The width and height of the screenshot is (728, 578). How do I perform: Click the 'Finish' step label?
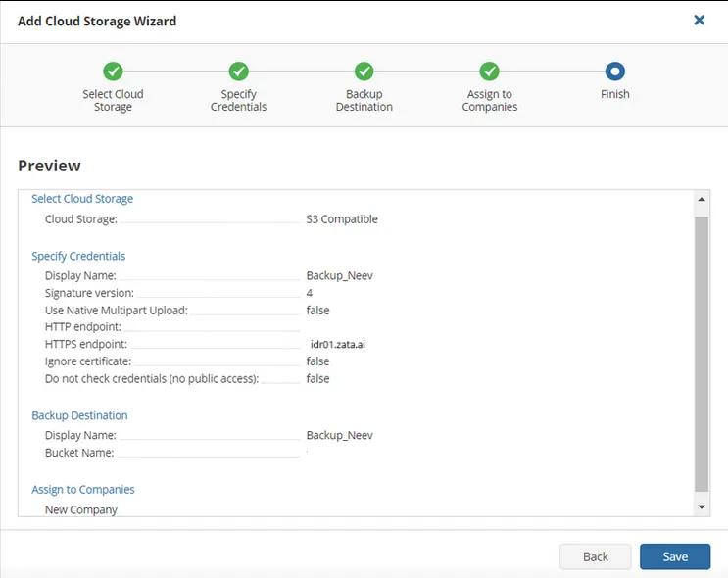click(x=614, y=94)
